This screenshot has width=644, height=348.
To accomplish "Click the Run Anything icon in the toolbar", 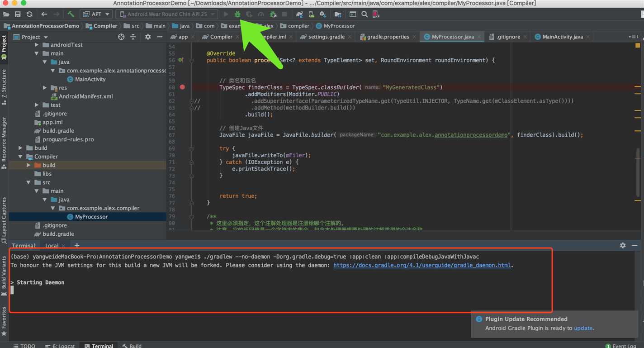I will point(353,14).
